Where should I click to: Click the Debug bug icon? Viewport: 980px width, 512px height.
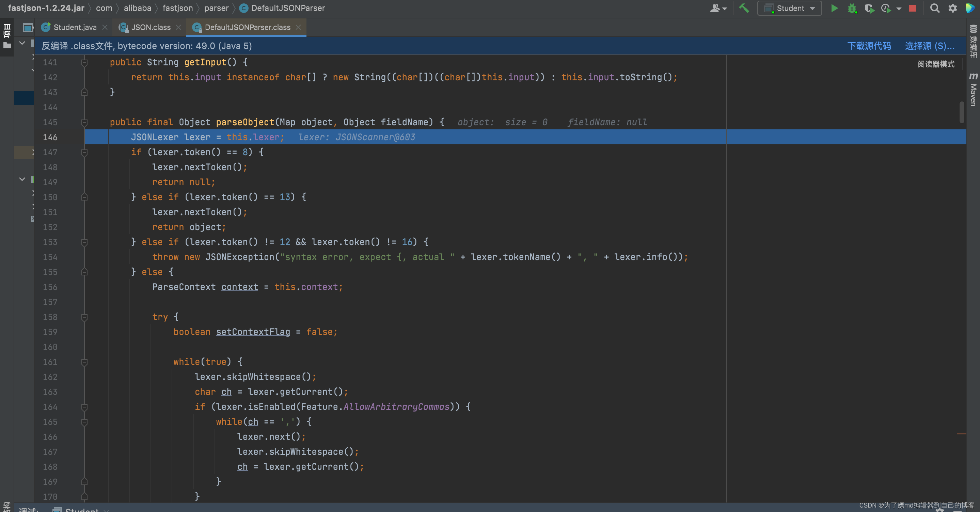point(852,9)
